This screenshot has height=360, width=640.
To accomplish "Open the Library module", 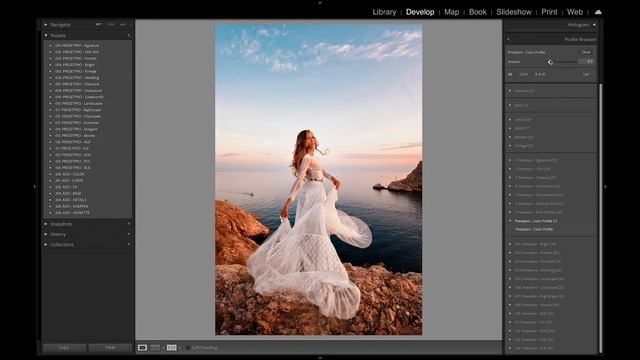I will pyautogui.click(x=384, y=12).
